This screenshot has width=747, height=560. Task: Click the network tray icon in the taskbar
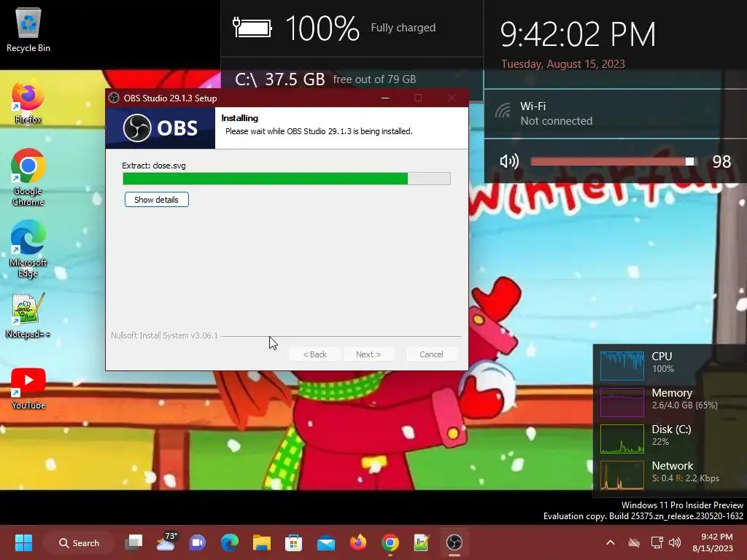click(657, 542)
